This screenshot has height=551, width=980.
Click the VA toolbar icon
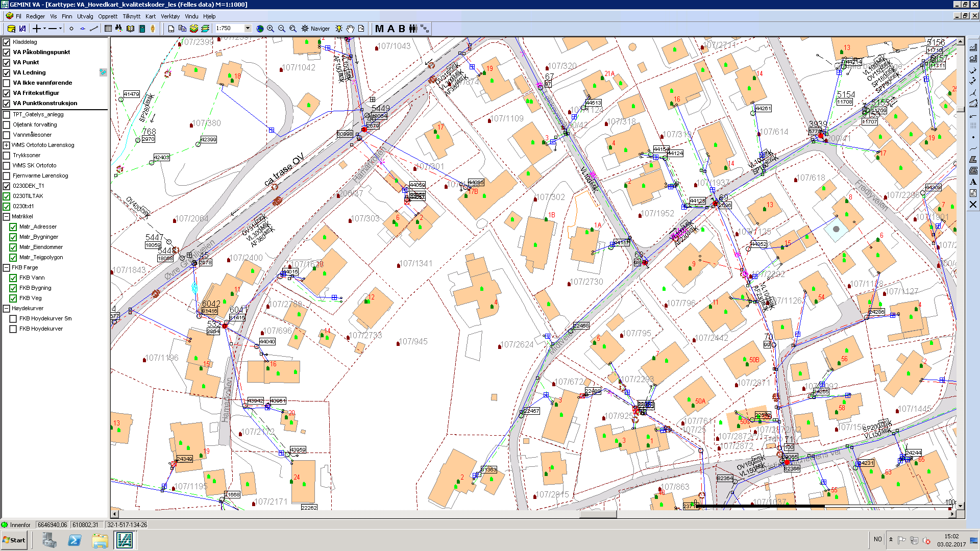[x=22, y=29]
